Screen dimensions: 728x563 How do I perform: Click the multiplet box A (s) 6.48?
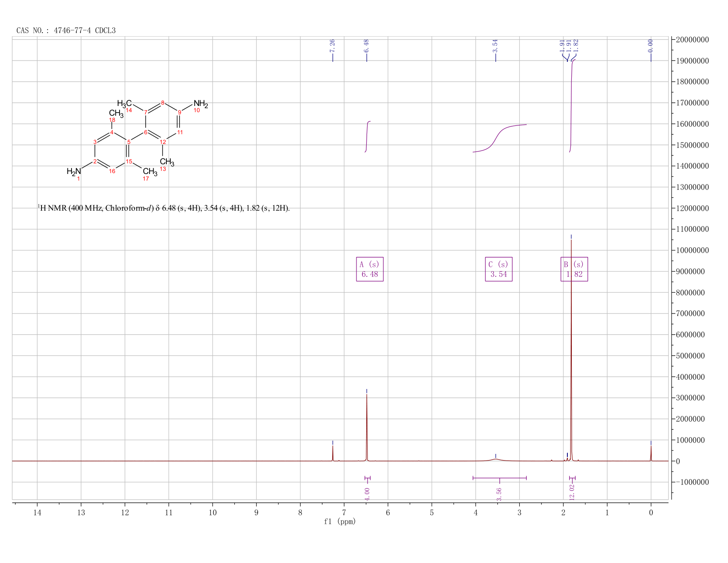tap(370, 269)
